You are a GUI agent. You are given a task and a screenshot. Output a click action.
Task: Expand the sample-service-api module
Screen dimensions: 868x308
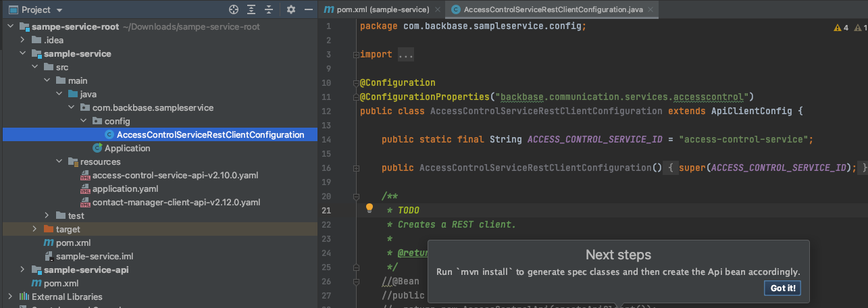(23, 269)
